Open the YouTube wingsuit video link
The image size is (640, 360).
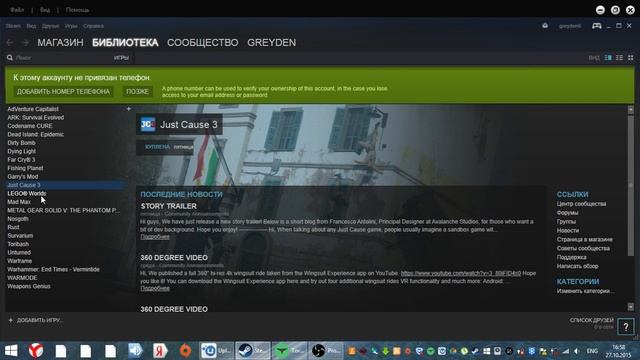(461, 273)
